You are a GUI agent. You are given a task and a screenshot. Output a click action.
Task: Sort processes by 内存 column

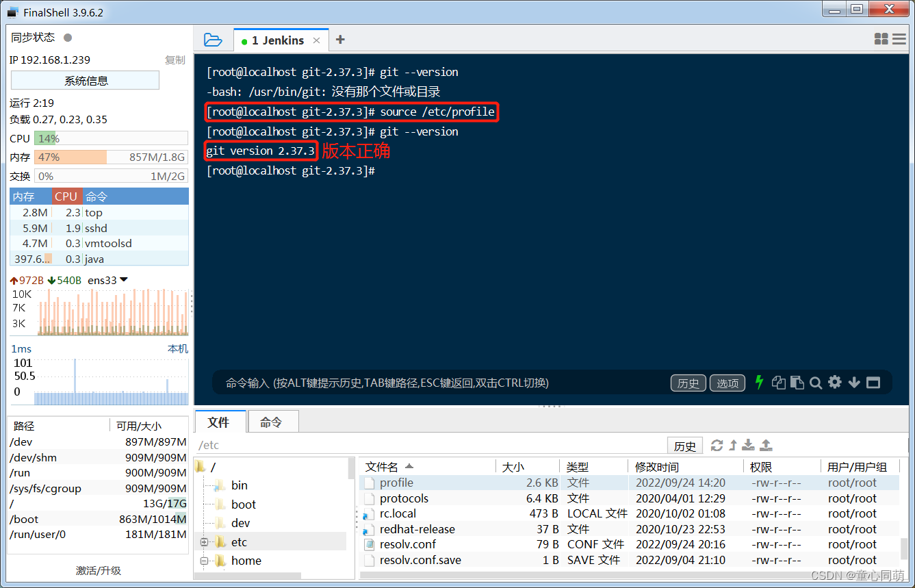30,196
